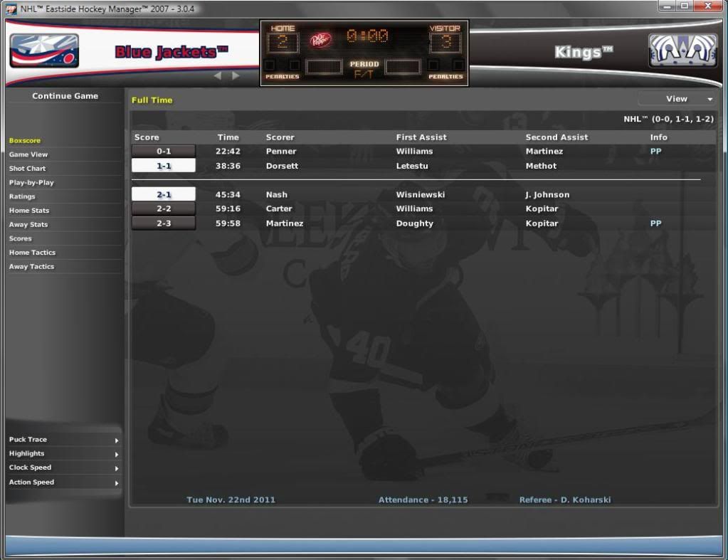
Task: Click the 2-1 score button
Action: pos(164,194)
